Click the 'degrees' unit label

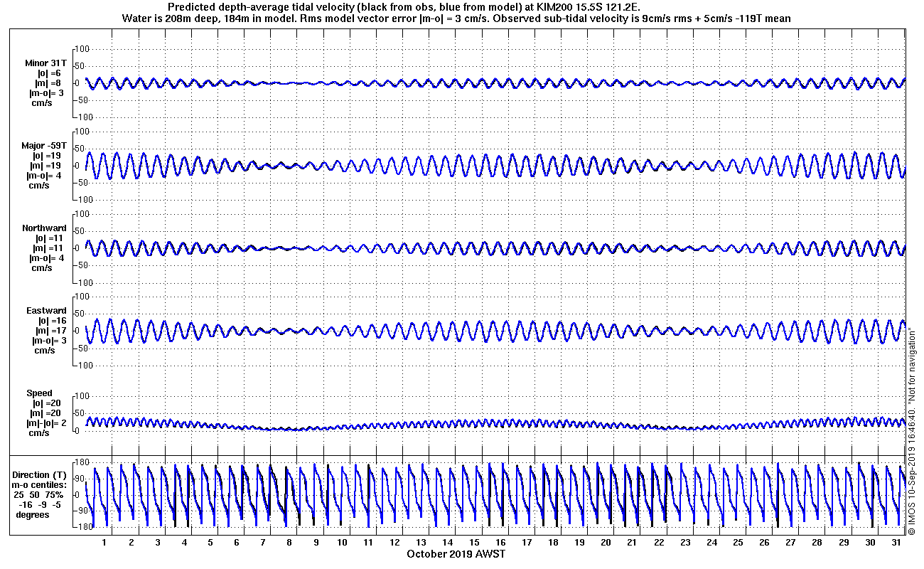[33, 514]
